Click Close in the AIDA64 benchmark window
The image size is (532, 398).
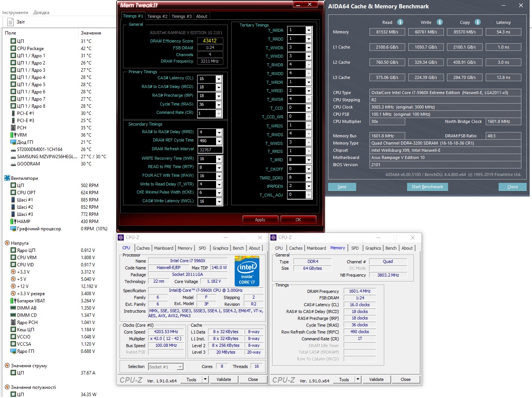tap(513, 187)
